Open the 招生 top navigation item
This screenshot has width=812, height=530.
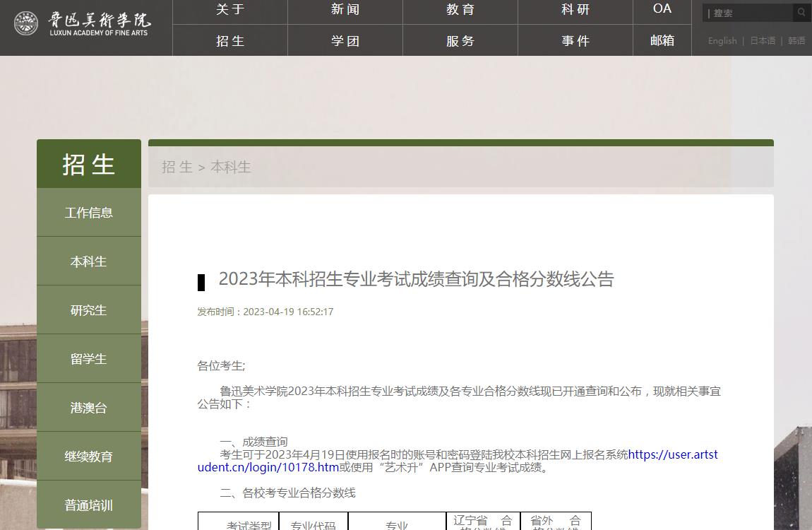click(230, 41)
